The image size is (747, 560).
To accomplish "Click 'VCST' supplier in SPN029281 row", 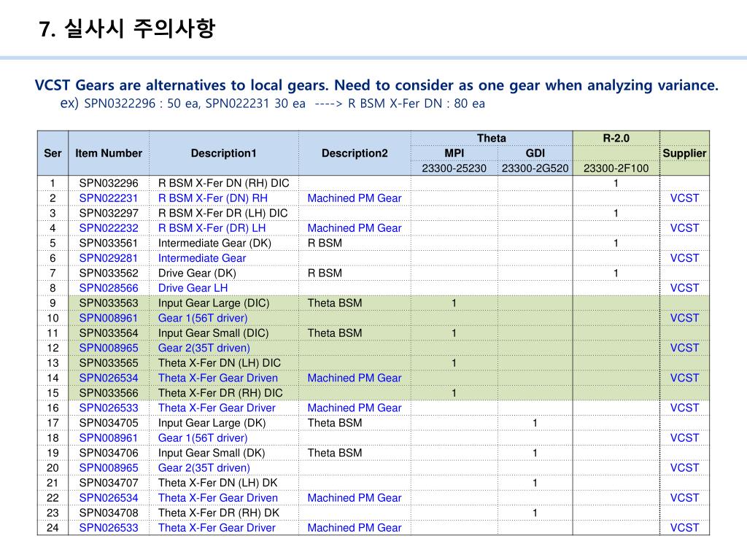I will point(684,258).
